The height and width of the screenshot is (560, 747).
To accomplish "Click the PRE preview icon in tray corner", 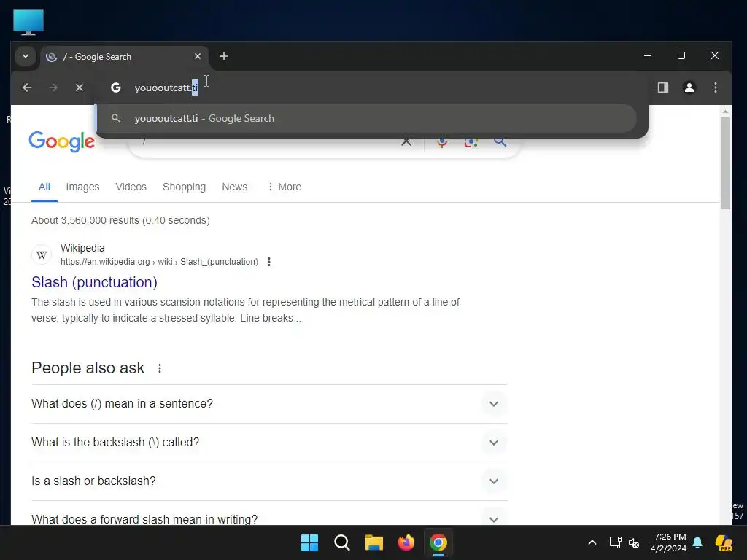I will [724, 542].
